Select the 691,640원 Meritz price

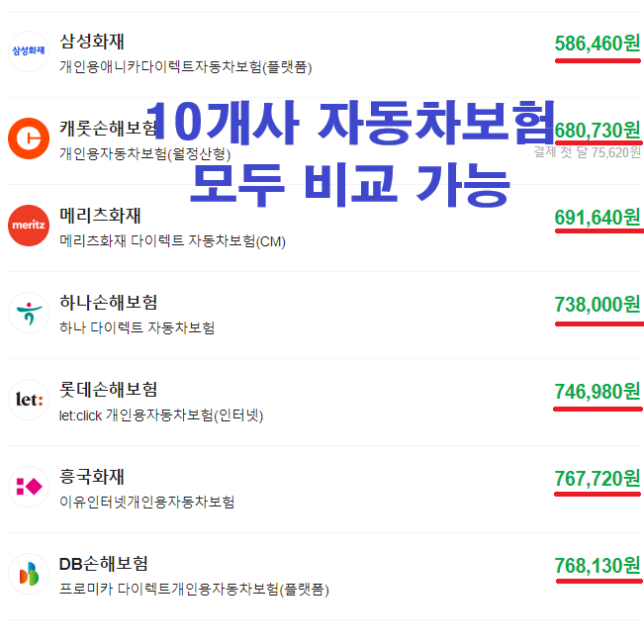[x=598, y=218]
